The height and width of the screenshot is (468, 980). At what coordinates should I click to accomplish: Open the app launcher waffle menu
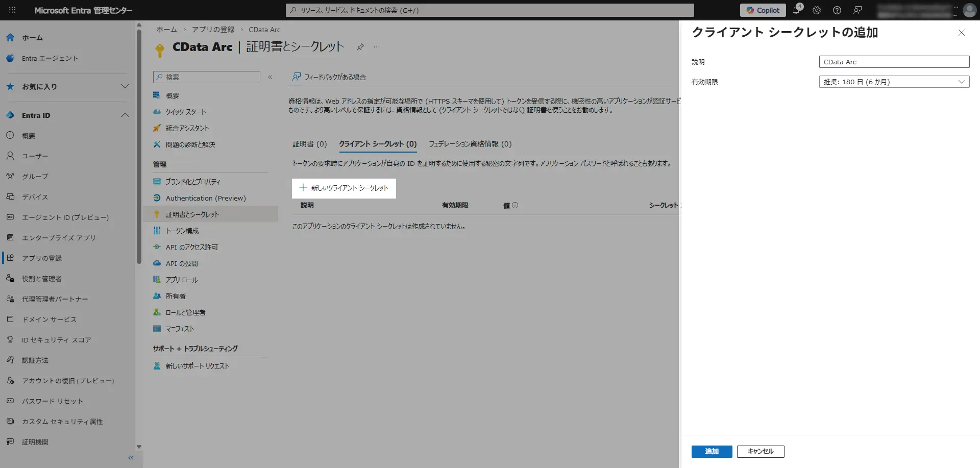click(x=12, y=10)
